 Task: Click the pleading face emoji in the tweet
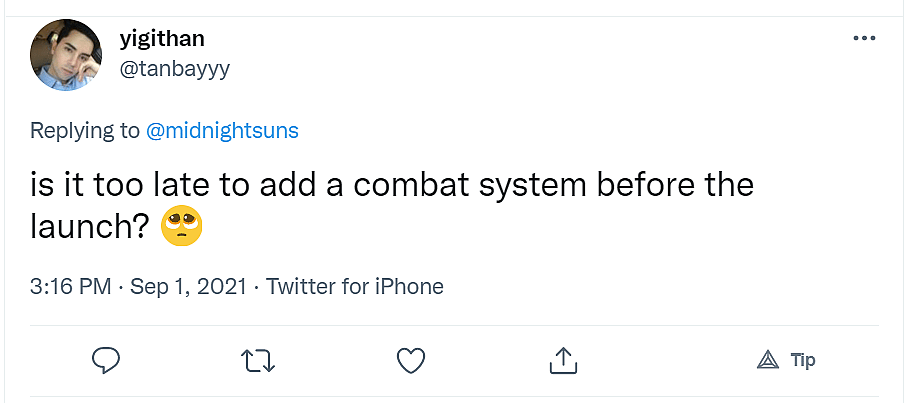[182, 228]
